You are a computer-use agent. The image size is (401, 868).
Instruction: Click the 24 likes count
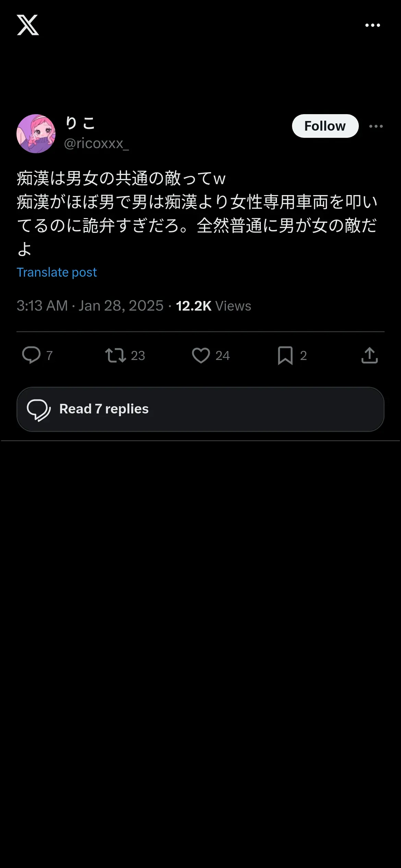tap(223, 355)
